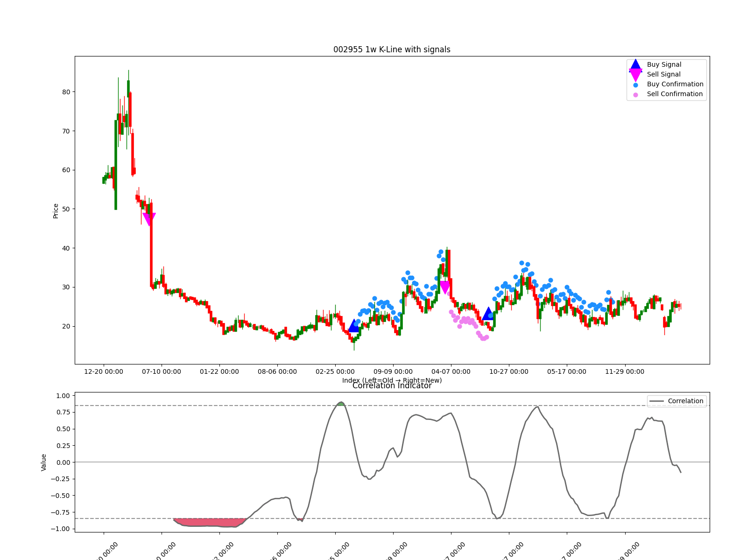This screenshot has width=747, height=560.
Task: Click the 'Correlation Indicator' chart title
Action: click(392, 385)
